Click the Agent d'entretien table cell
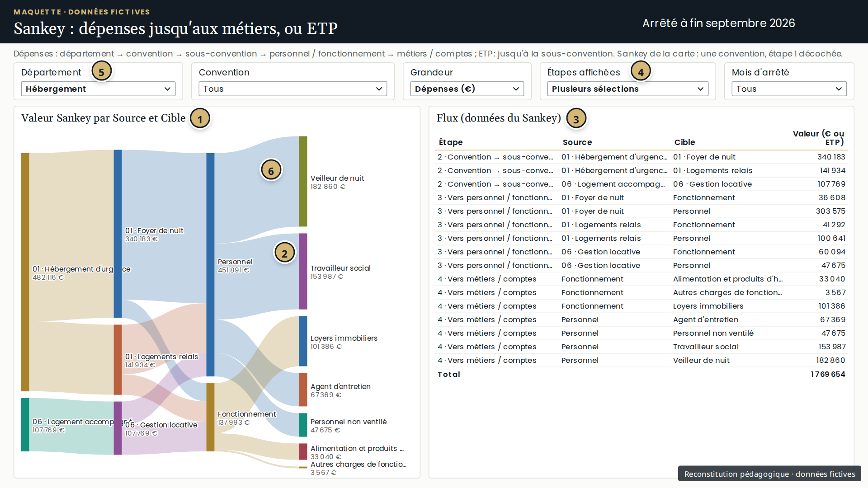 coord(705,319)
